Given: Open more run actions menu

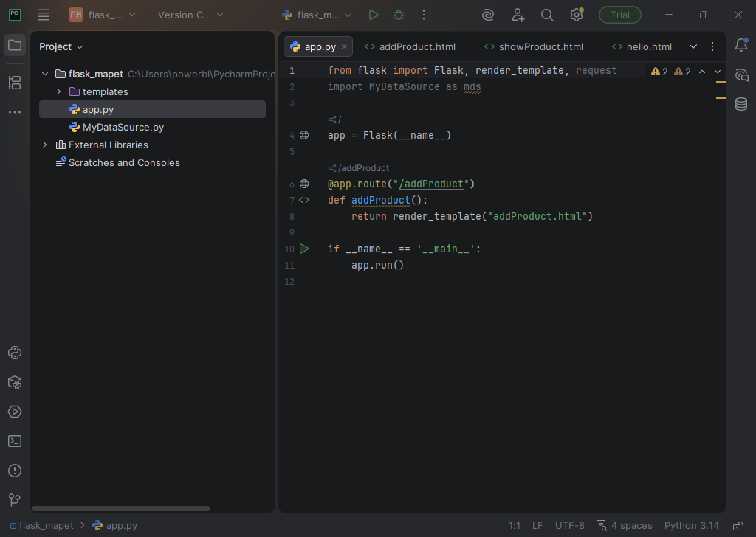Looking at the screenshot, I should (424, 15).
